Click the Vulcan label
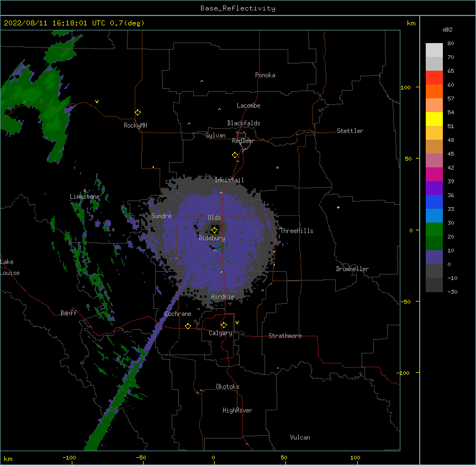Image resolution: width=476 pixels, height=465 pixels. [300, 437]
